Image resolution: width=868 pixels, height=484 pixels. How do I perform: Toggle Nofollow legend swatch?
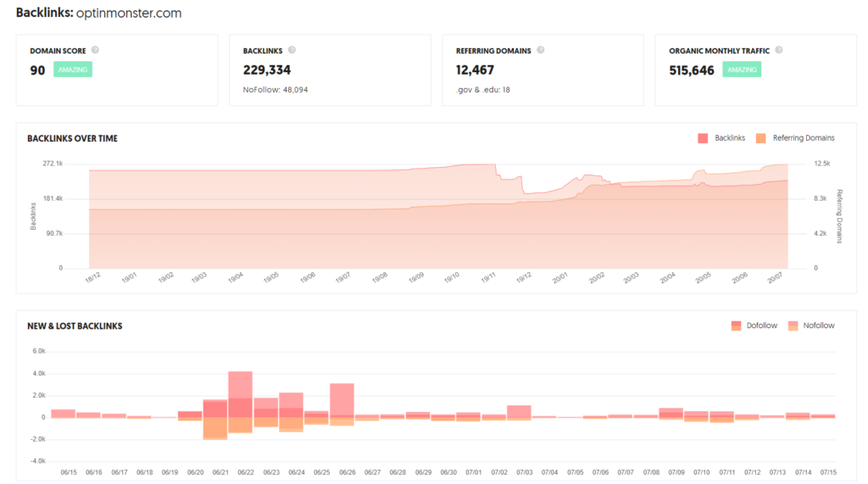coord(793,325)
